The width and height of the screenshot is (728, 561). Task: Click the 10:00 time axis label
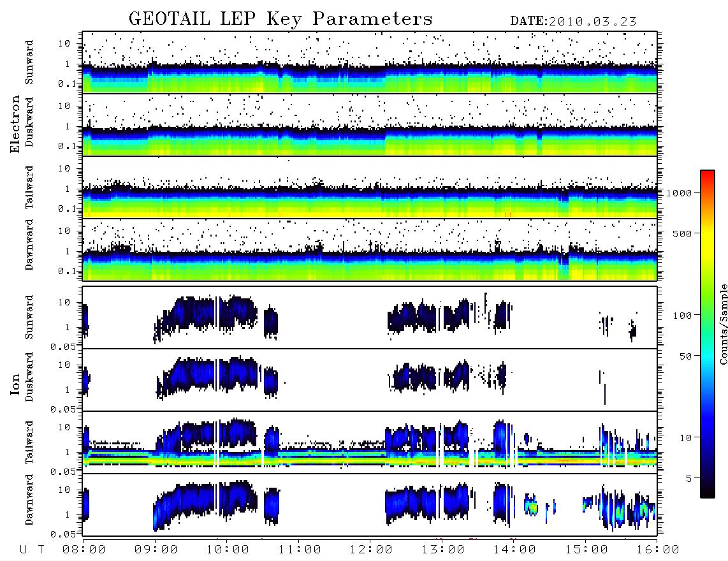[228, 550]
